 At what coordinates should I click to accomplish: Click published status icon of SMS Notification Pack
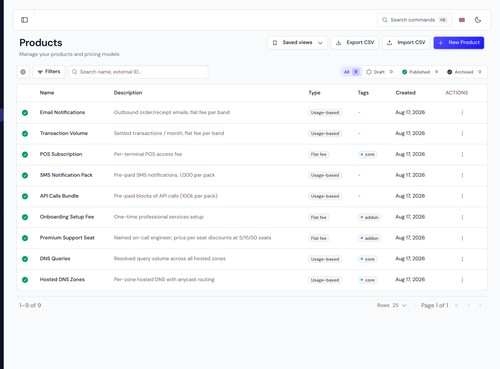point(25,175)
